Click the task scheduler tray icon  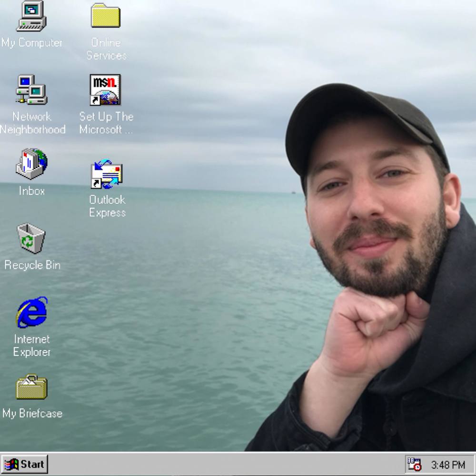414,465
